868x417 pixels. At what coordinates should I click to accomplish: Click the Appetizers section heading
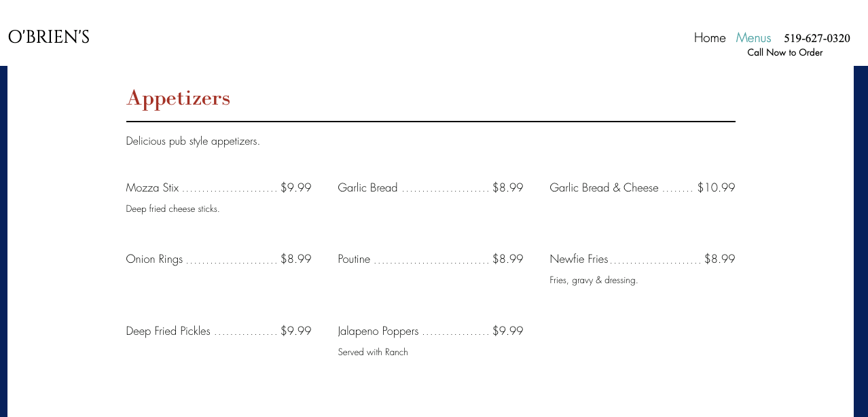178,98
